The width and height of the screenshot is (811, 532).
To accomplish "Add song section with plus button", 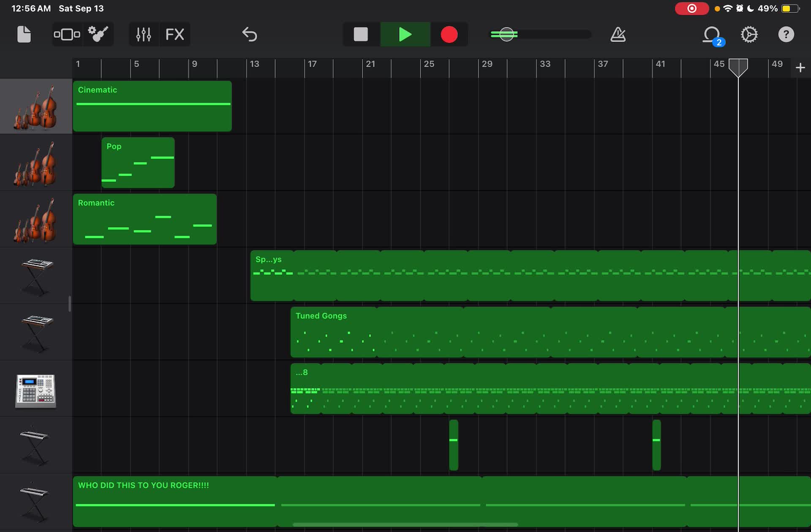I will coord(800,68).
